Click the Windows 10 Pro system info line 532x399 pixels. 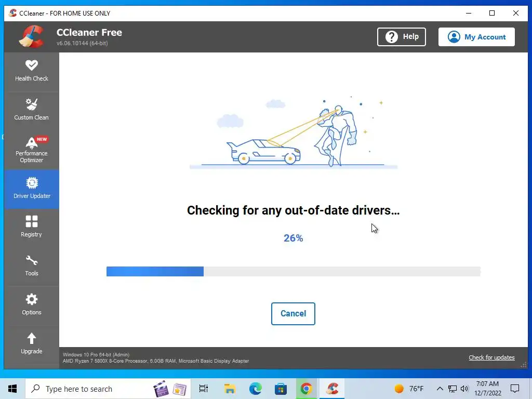pos(96,354)
